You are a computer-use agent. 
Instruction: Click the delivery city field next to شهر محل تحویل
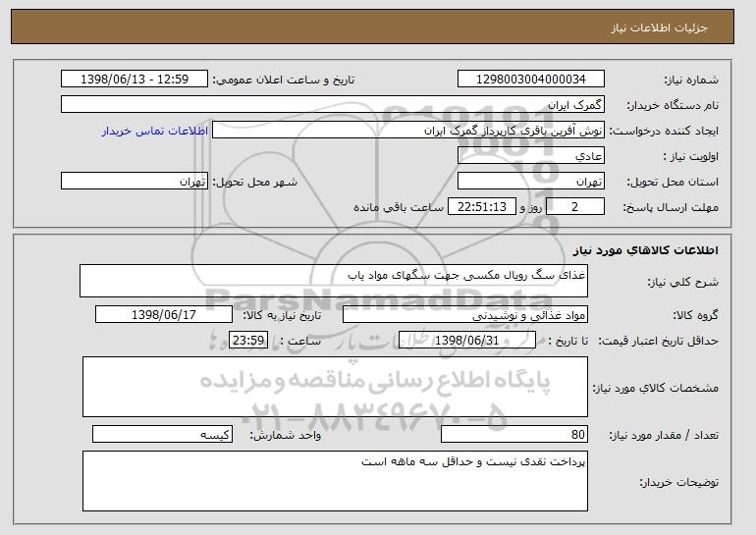pos(135,182)
